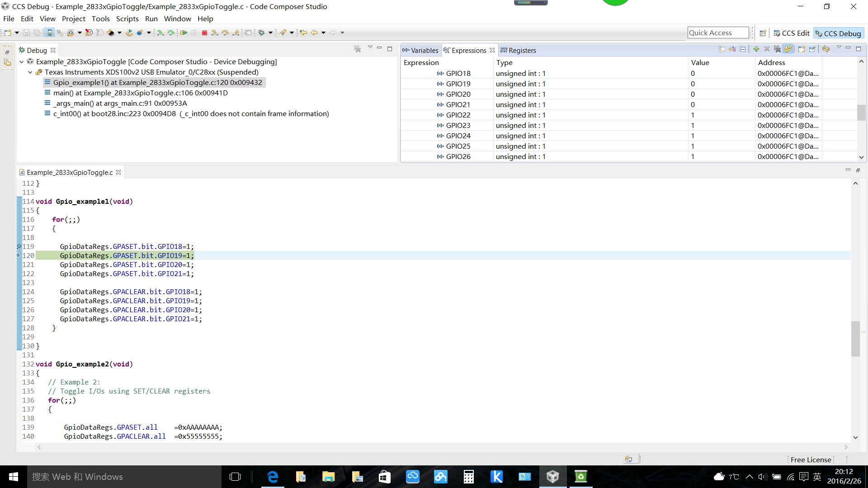The height and width of the screenshot is (488, 868).
Task: Toggle the breakpoint marker at line 119
Action: tap(19, 247)
